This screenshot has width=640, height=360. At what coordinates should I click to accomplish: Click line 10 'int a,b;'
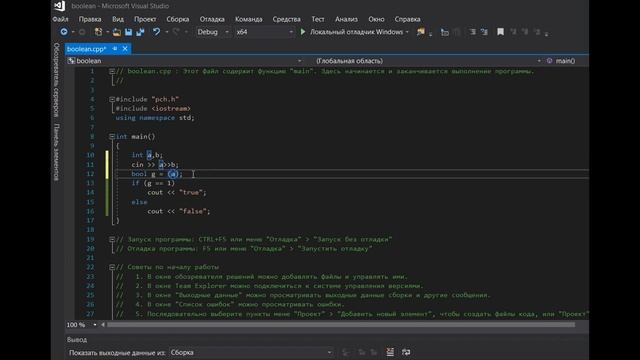(147, 155)
